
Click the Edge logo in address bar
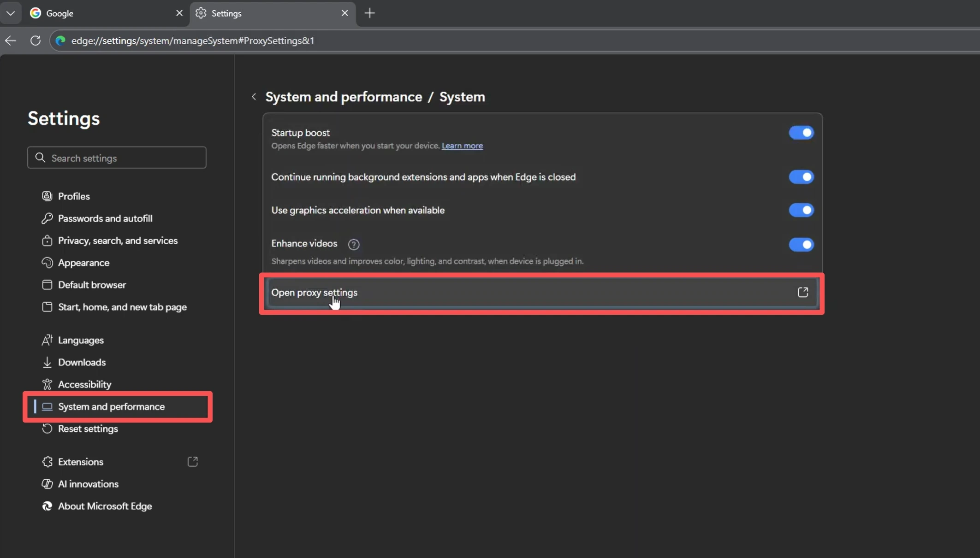tap(60, 41)
